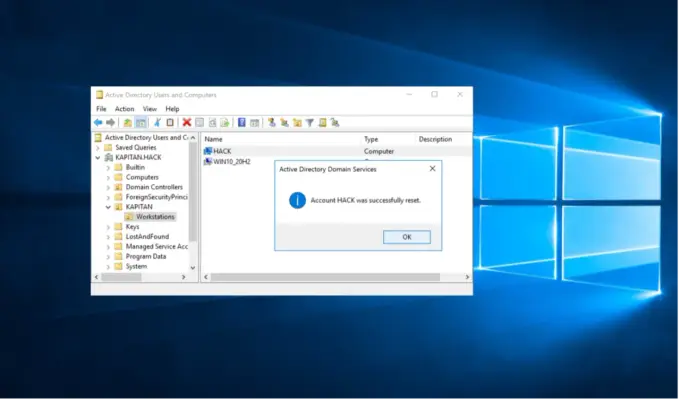Select the LostAndFound label in the tree
This screenshot has height=400, width=680.
(147, 237)
